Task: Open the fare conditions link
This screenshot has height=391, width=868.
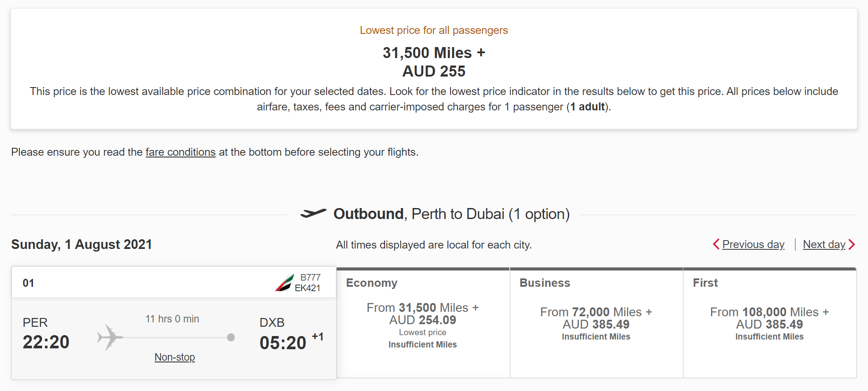Action: [180, 151]
